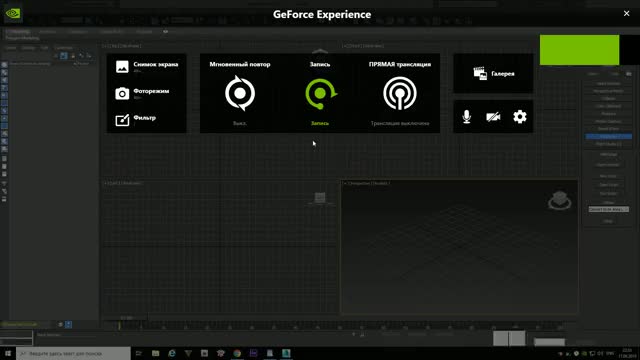Toggle the microphone in GeForce overlay

point(467,117)
